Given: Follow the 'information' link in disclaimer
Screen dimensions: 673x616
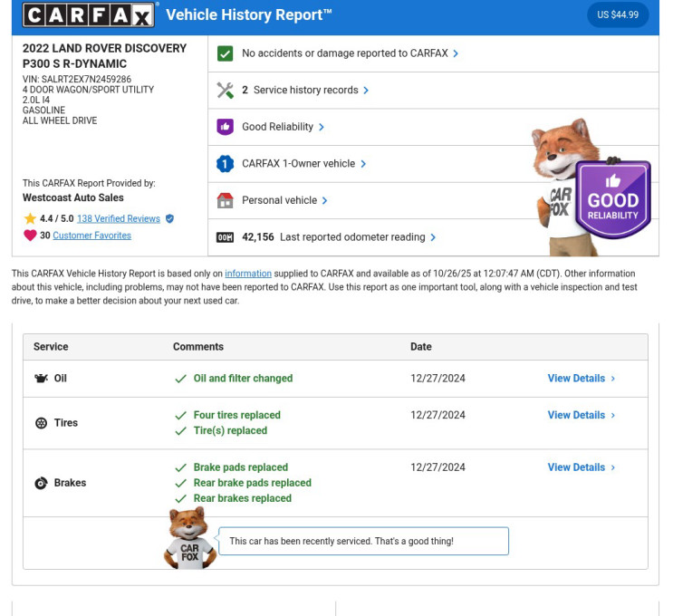Looking at the screenshot, I should [248, 274].
